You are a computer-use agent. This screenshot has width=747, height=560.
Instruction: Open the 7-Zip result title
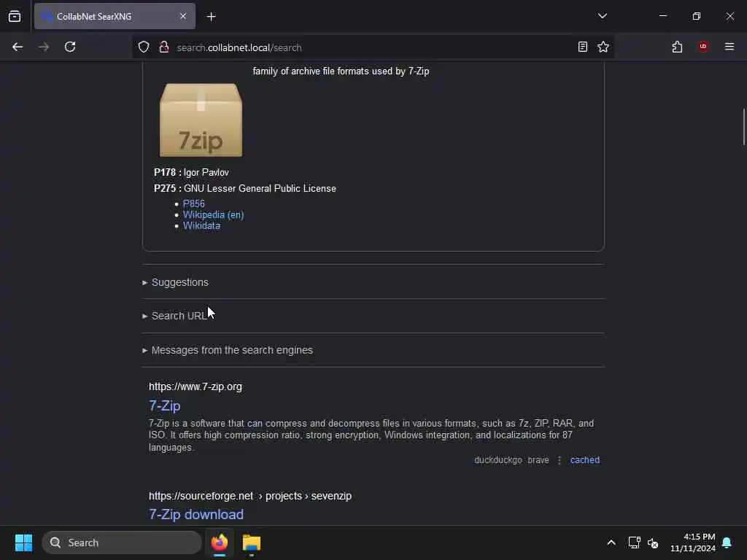(x=164, y=405)
